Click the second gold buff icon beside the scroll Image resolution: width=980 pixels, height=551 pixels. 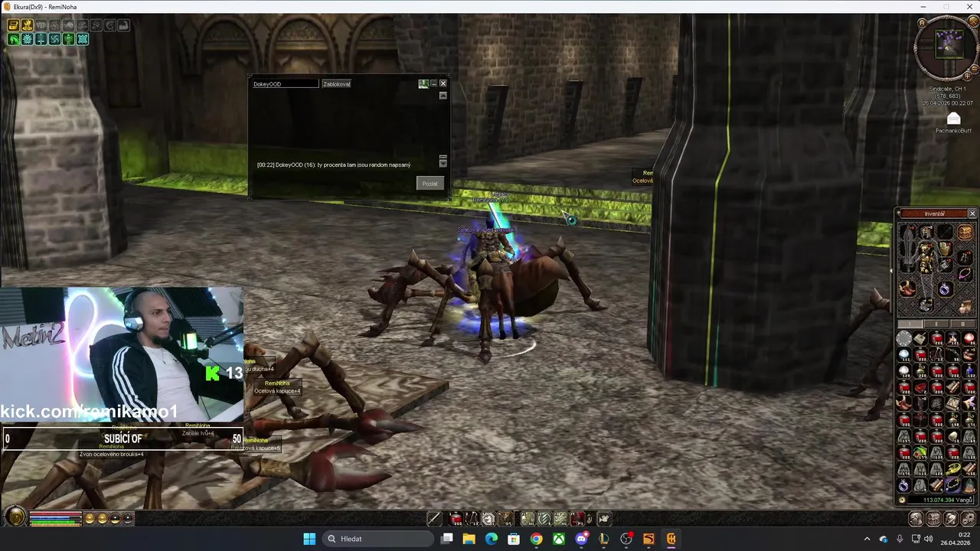(27, 25)
